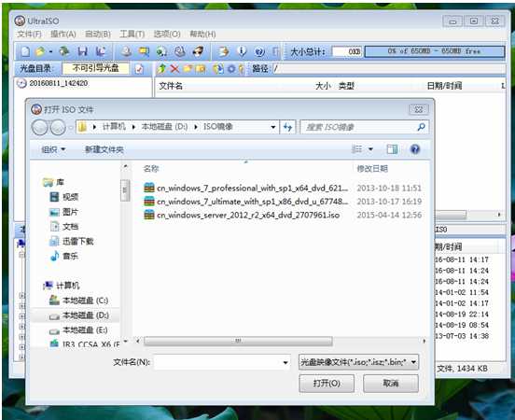515x420 pixels.
Task: Click the Burn CD image icon
Action: (x=198, y=51)
